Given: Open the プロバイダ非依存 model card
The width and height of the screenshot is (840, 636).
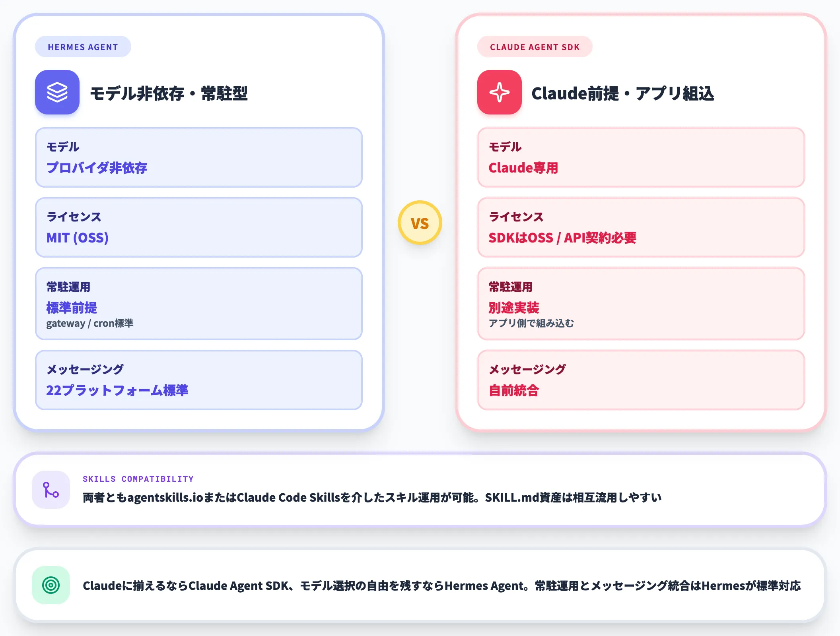Looking at the screenshot, I should click(x=199, y=157).
